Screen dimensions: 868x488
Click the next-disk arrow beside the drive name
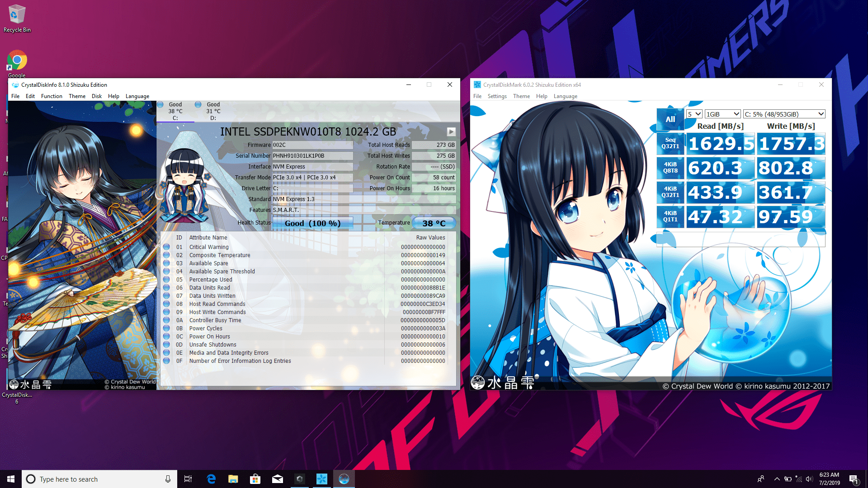coord(451,131)
